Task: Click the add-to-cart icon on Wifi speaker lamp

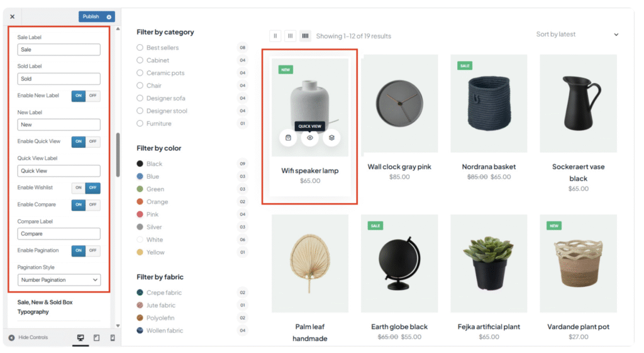Action: tap(288, 138)
